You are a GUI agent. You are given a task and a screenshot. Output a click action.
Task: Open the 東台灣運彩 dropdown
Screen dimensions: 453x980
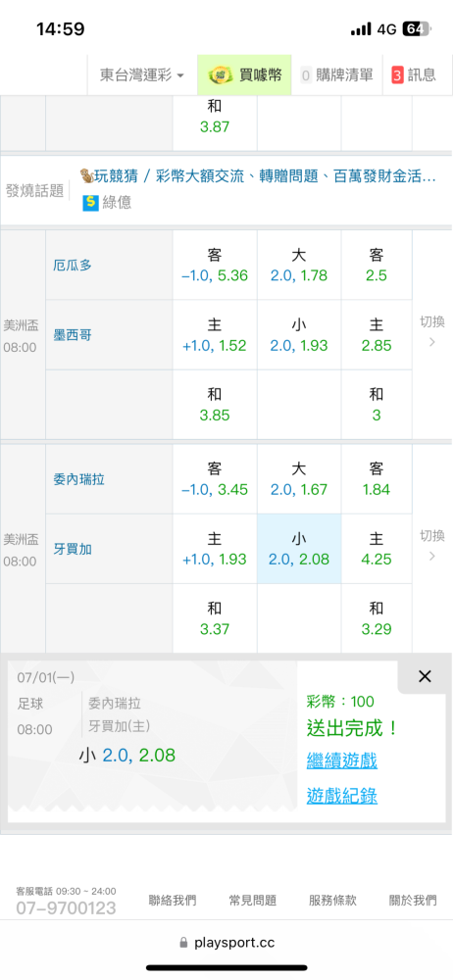pyautogui.click(x=142, y=75)
